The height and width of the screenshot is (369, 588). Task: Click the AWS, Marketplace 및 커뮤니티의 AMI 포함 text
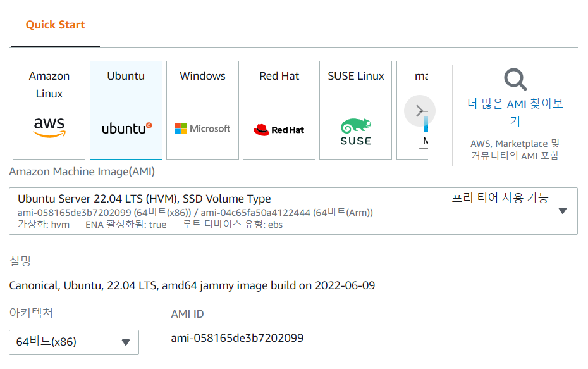pos(515,149)
